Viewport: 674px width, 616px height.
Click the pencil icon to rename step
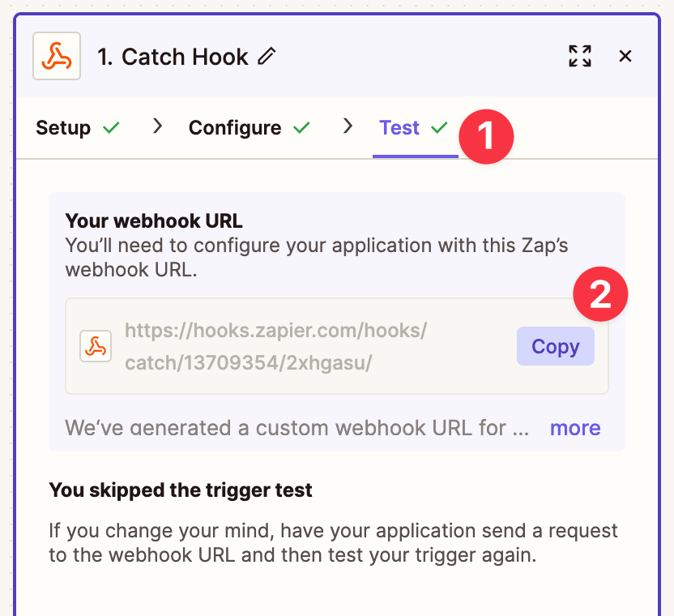[267, 56]
